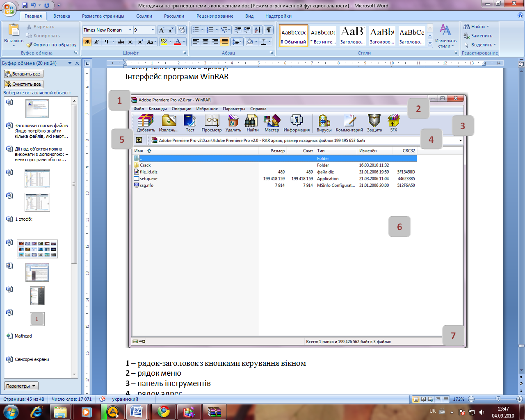Close the Буфер обмена task pane

[x=77, y=63]
